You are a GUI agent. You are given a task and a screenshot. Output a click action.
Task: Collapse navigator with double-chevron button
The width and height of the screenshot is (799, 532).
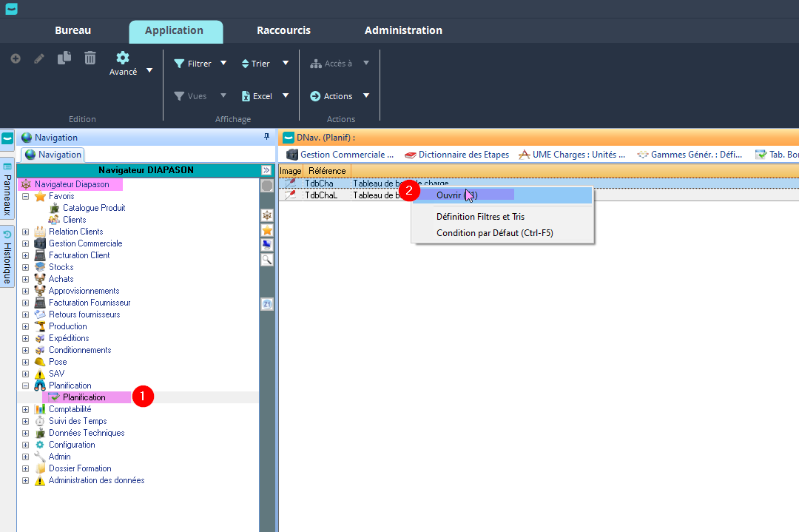(x=266, y=170)
